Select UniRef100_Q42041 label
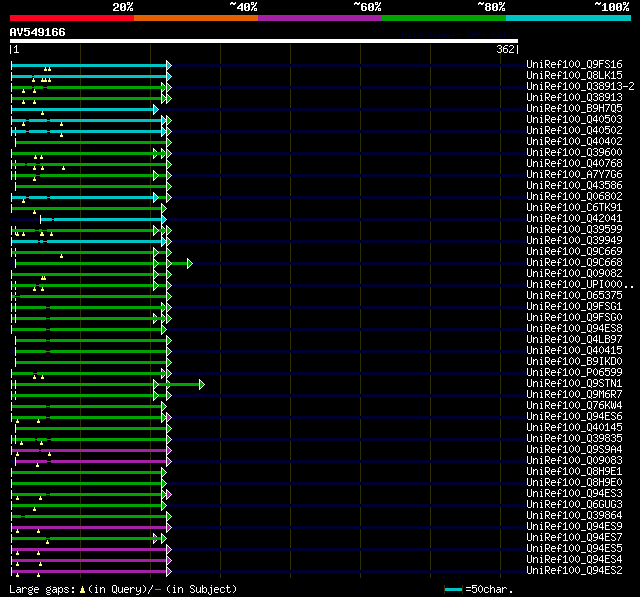 [x=574, y=218]
